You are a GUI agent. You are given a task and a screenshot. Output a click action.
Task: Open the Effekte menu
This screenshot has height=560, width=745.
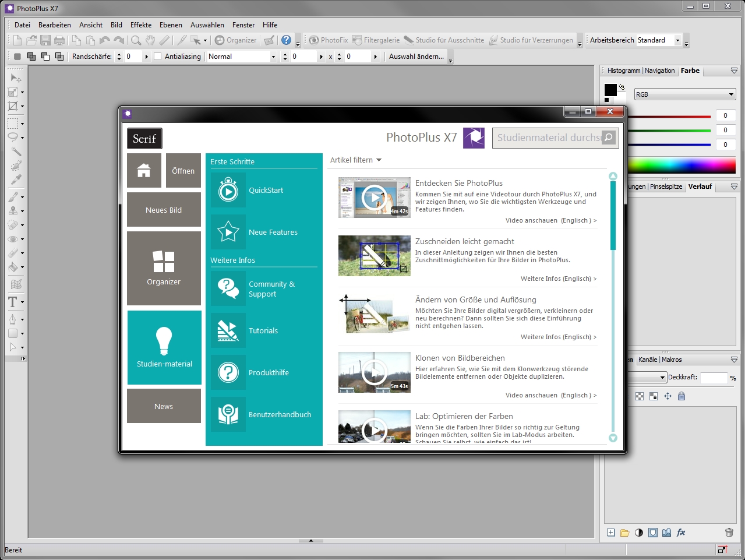[141, 25]
